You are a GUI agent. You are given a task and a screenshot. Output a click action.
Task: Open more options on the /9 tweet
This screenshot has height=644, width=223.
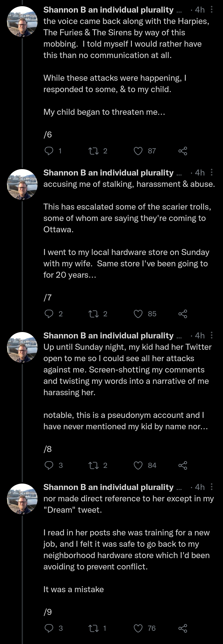(x=212, y=487)
